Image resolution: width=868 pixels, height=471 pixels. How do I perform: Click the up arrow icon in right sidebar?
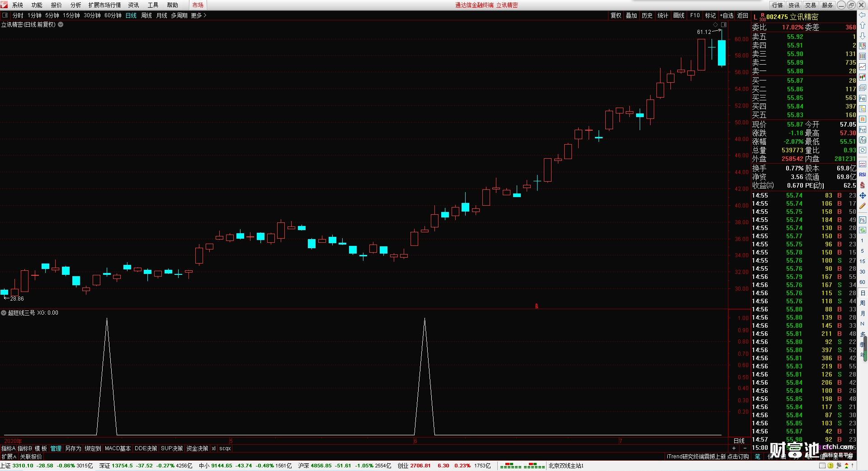(863, 25)
